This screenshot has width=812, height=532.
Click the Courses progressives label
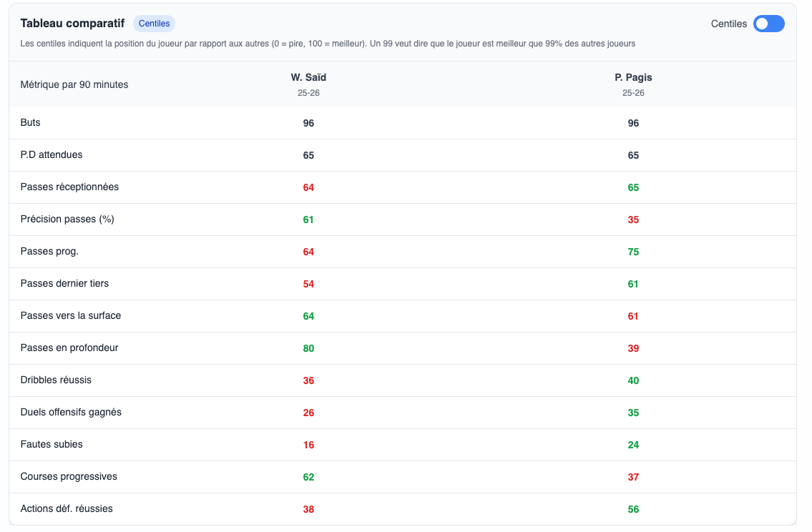(x=69, y=476)
